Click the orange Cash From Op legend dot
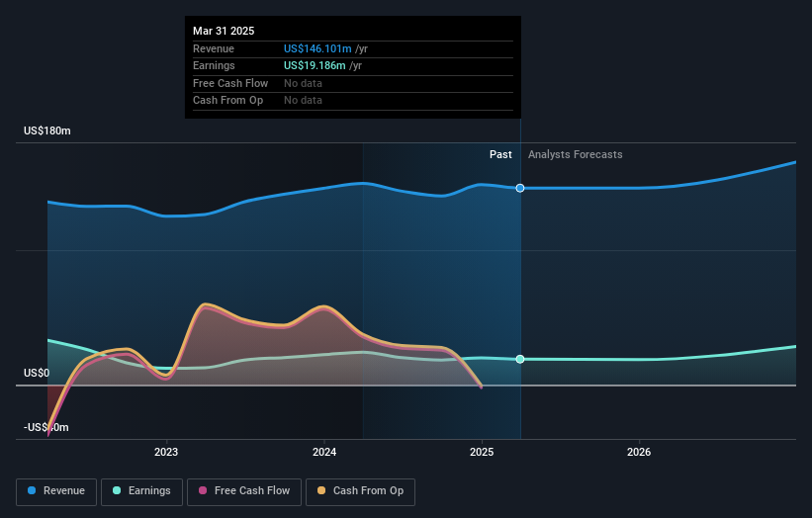This screenshot has width=812, height=518. point(321,490)
